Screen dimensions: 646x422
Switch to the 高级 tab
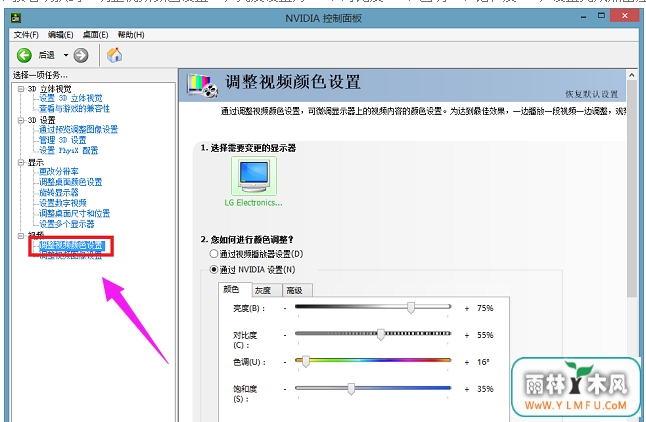297,291
